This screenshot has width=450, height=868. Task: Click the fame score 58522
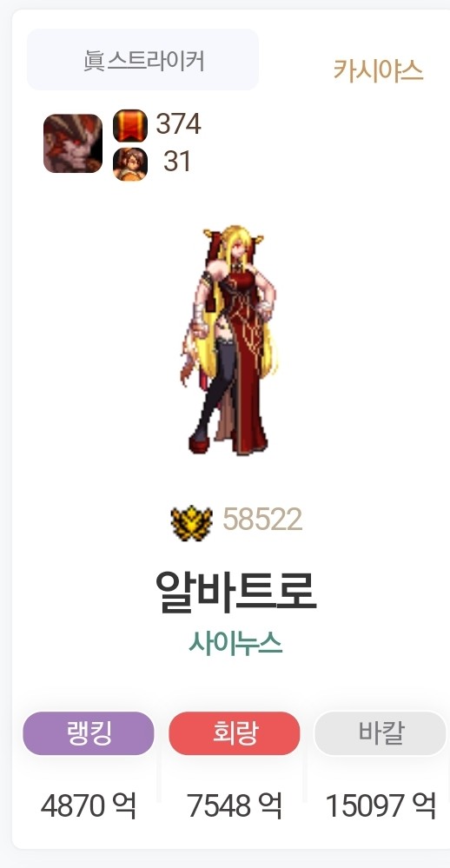click(262, 520)
